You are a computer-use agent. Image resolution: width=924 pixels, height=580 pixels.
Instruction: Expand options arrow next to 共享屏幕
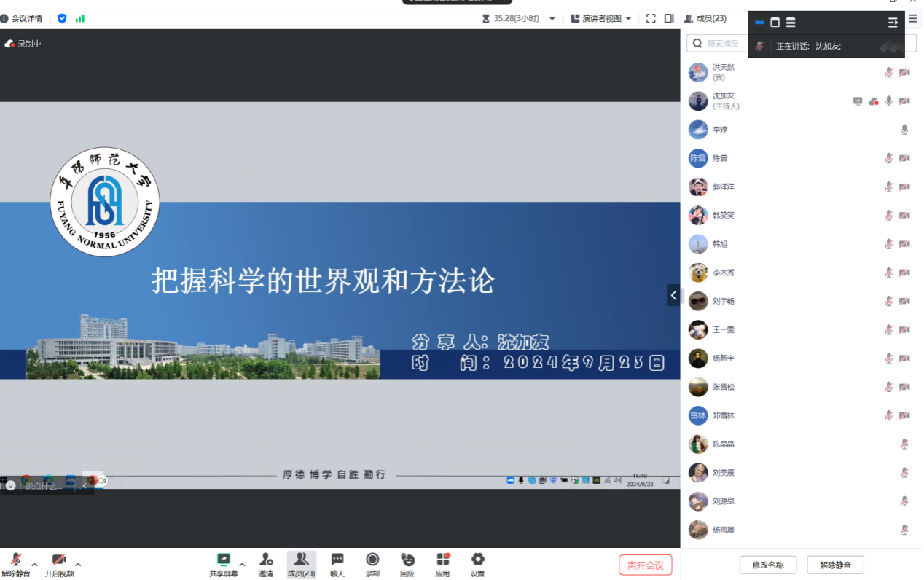(x=243, y=565)
